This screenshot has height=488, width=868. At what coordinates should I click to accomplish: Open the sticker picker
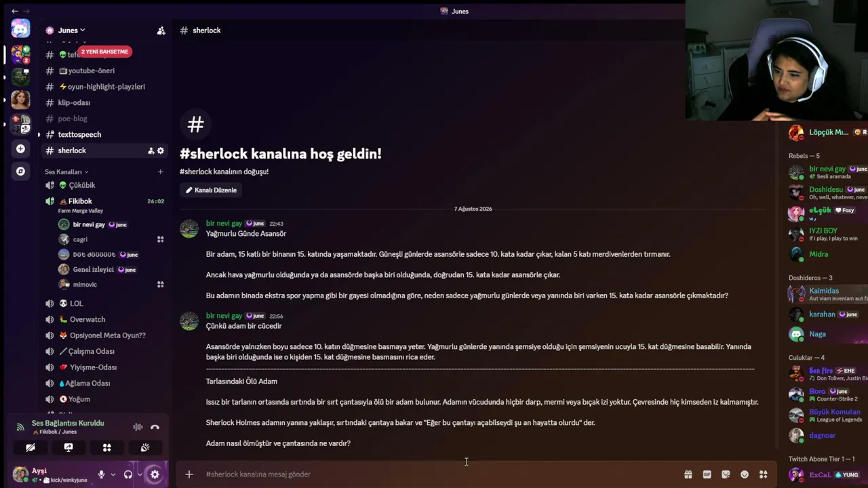pos(726,474)
